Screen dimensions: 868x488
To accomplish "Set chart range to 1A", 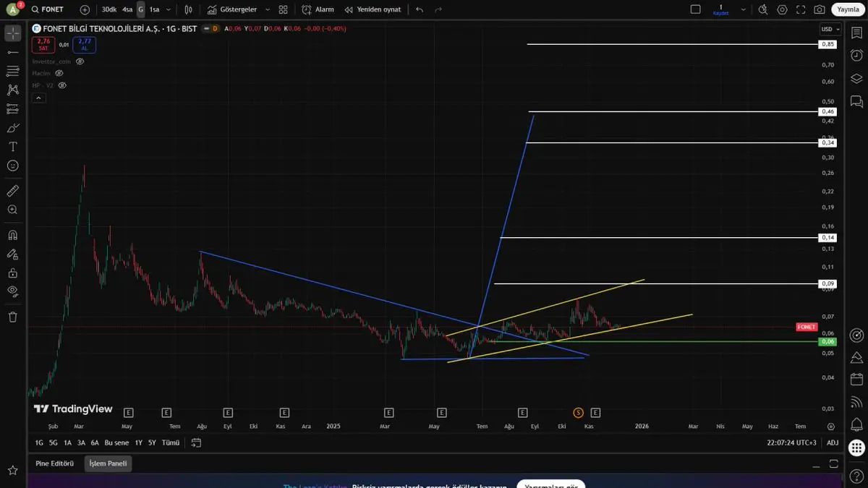I will click(x=67, y=442).
